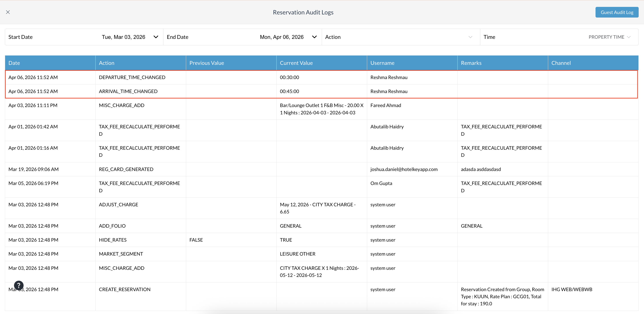Open the Action filter dropdown
The image size is (644, 314).
click(401, 37)
